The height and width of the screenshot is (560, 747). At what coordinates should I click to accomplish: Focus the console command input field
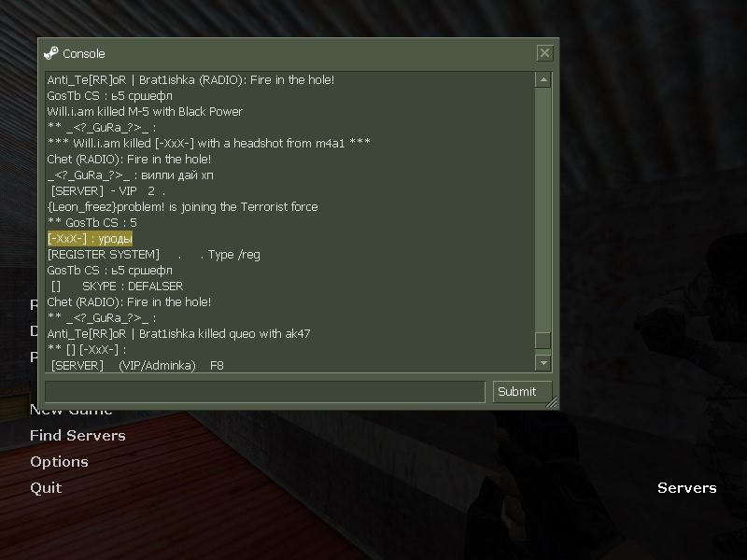(x=265, y=392)
